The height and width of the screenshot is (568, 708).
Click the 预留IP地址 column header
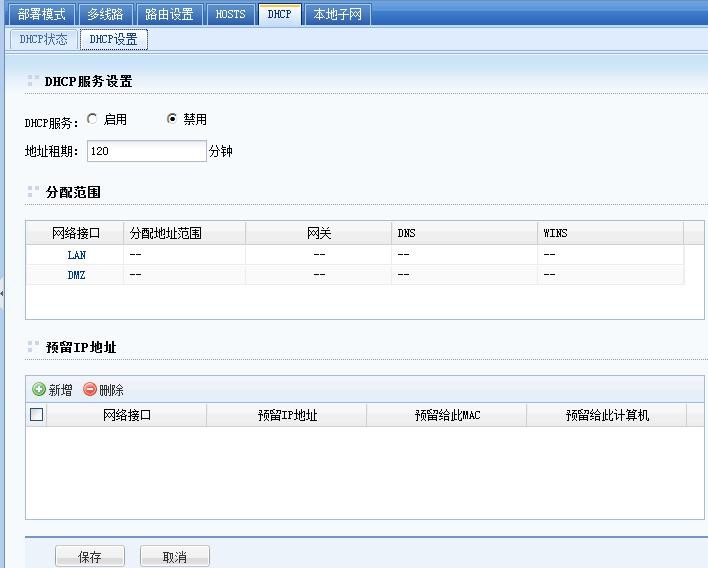[x=287, y=415]
